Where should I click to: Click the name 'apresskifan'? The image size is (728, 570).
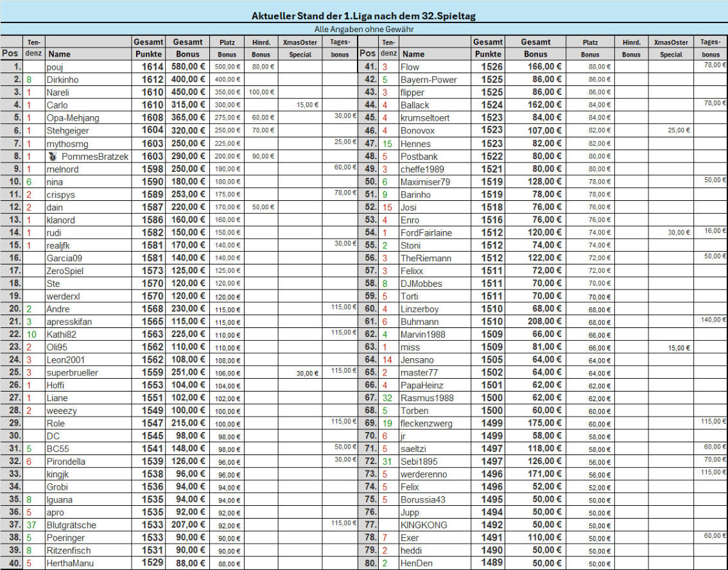coord(69,322)
